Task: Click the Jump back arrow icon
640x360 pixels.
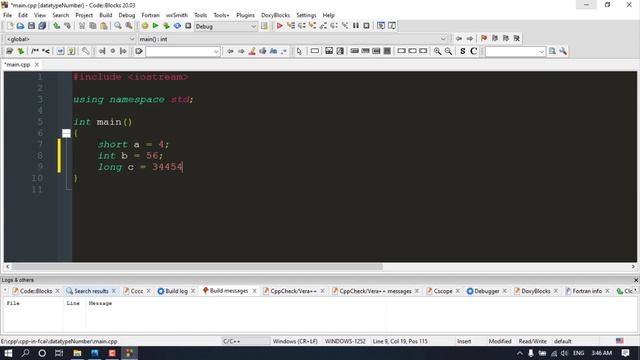Action: [459, 38]
